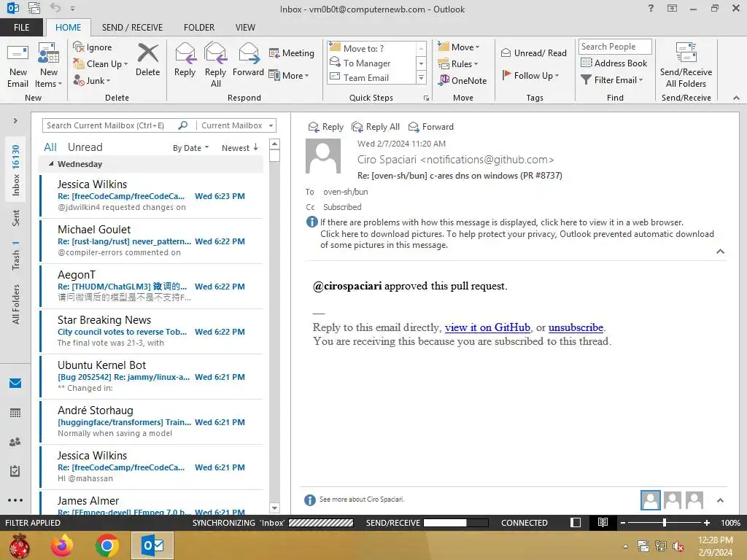Send message to OneNote
This screenshot has height=560, width=747.
(462, 80)
